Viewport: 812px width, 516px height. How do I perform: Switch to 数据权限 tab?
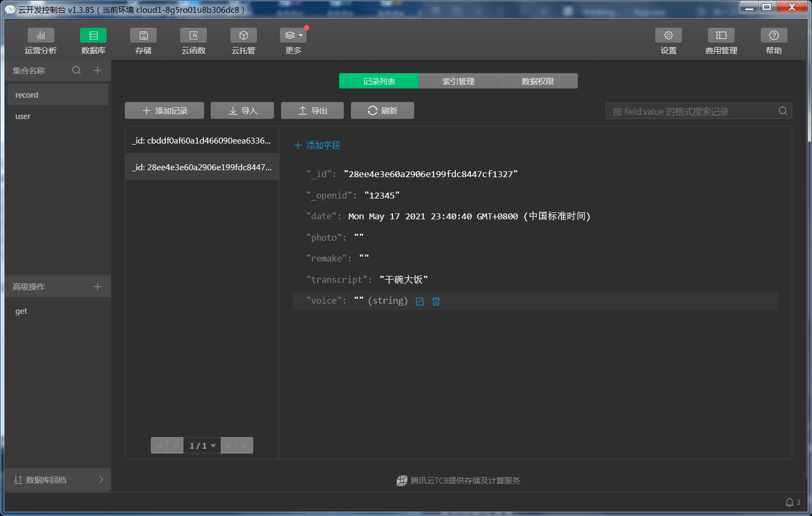(538, 81)
